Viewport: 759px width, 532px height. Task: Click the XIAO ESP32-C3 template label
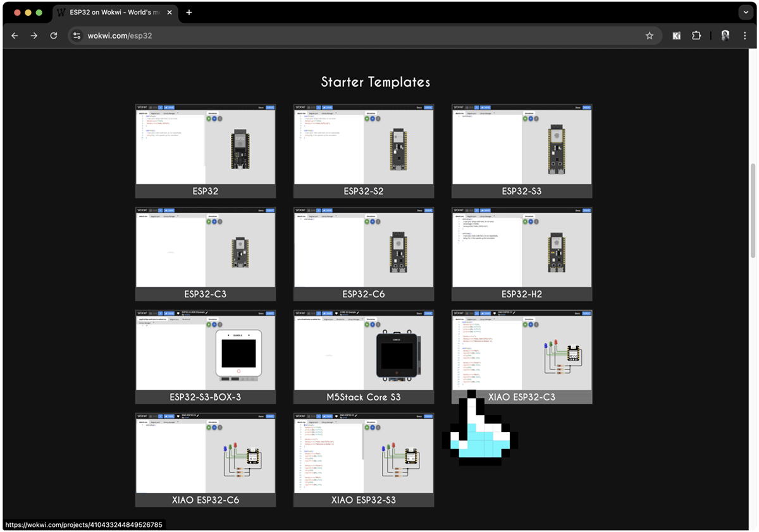[x=522, y=397]
